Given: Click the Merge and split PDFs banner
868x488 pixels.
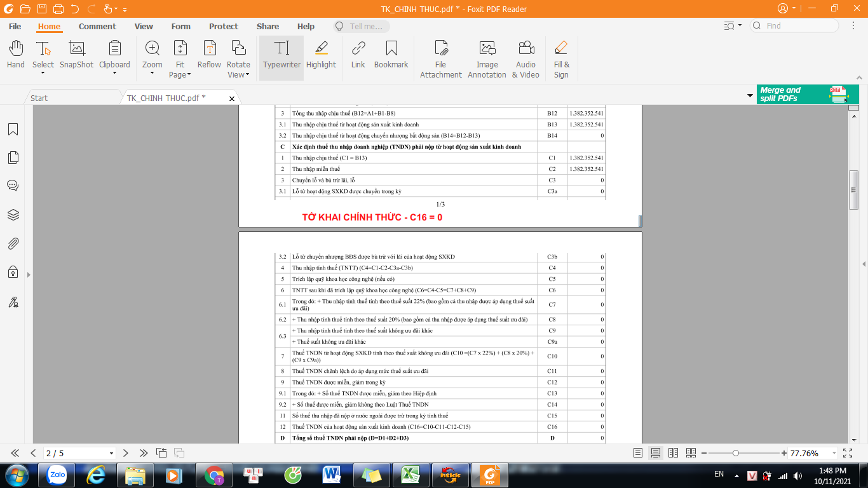Looking at the screenshot, I should pyautogui.click(x=808, y=95).
